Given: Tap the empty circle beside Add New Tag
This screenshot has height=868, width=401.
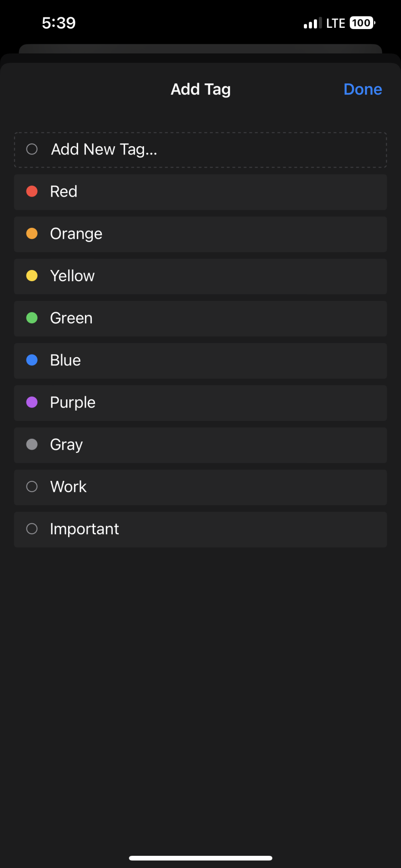Looking at the screenshot, I should (32, 149).
